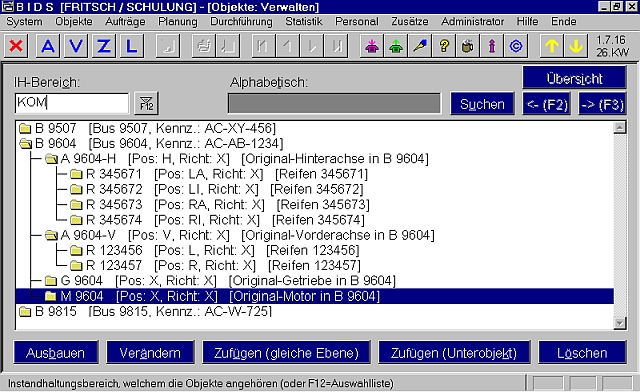Click the pen toolbar icon
Viewport: 640px width, 392px height.
[420, 46]
